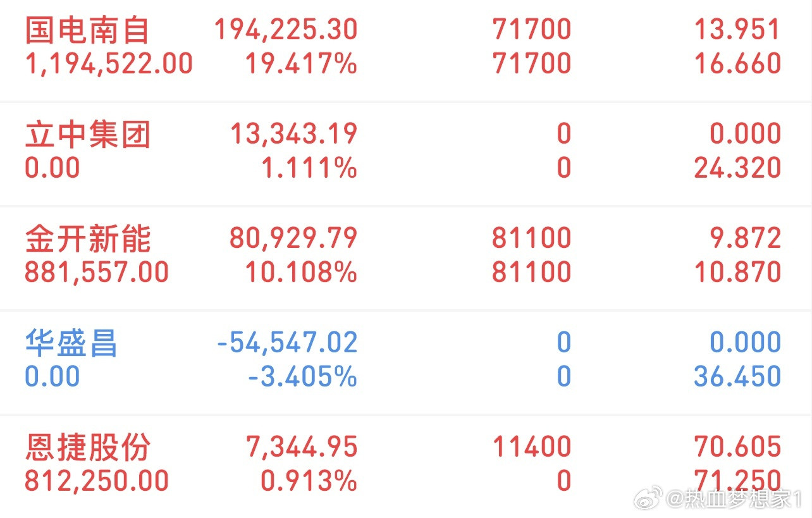812x518 pixels.
Task: Select market value 881,557.00
Action: [x=97, y=273]
